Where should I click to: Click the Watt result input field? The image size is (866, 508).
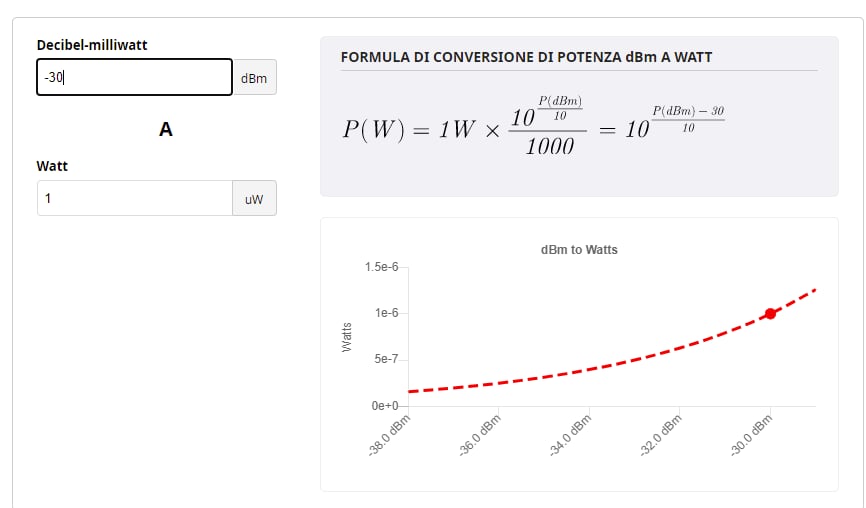[134, 199]
